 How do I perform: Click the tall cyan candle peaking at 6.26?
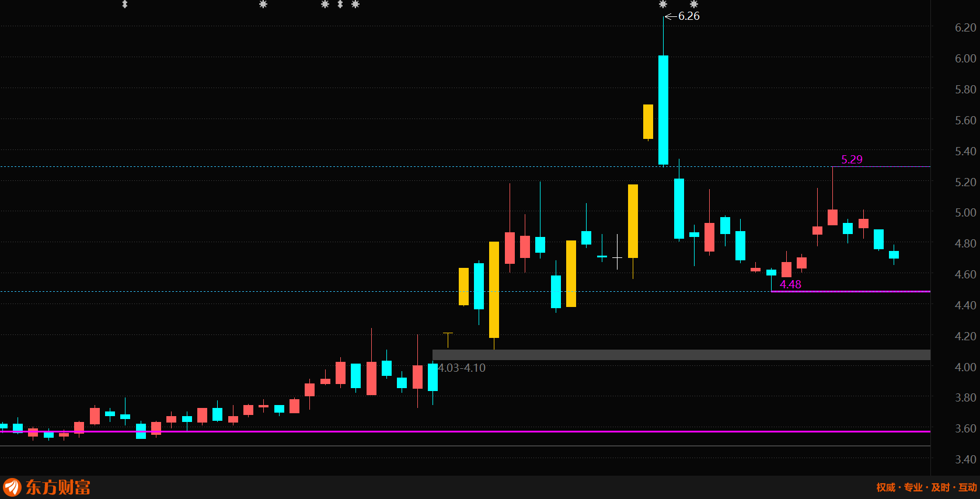pyautogui.click(x=663, y=110)
